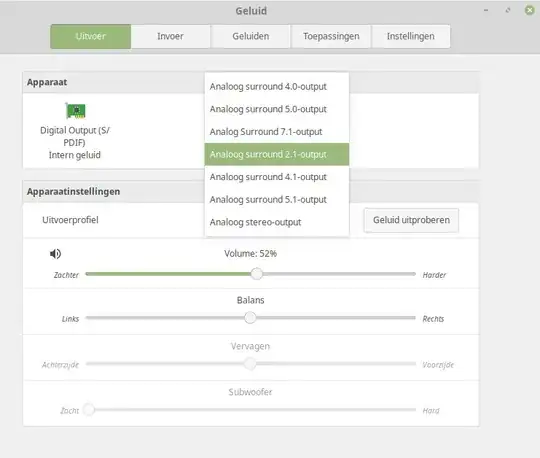Click the Subwoofer slider handle
Image resolution: width=540 pixels, height=458 pixels.
[89, 409]
